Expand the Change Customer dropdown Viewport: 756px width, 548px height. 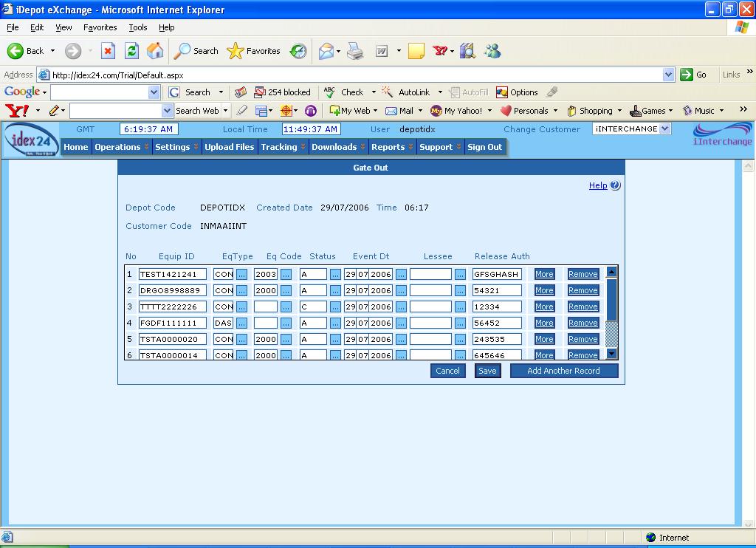[x=664, y=129]
